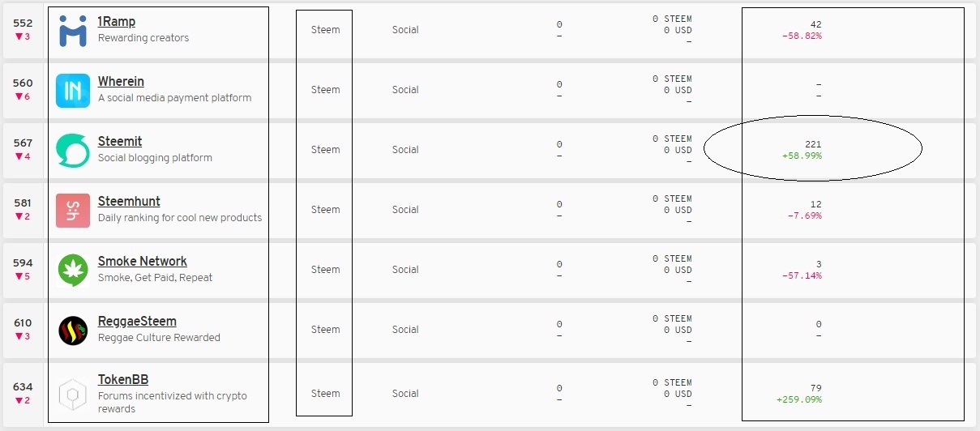This screenshot has height=431, width=980.
Task: Visit the Smoke Network link
Action: click(143, 262)
